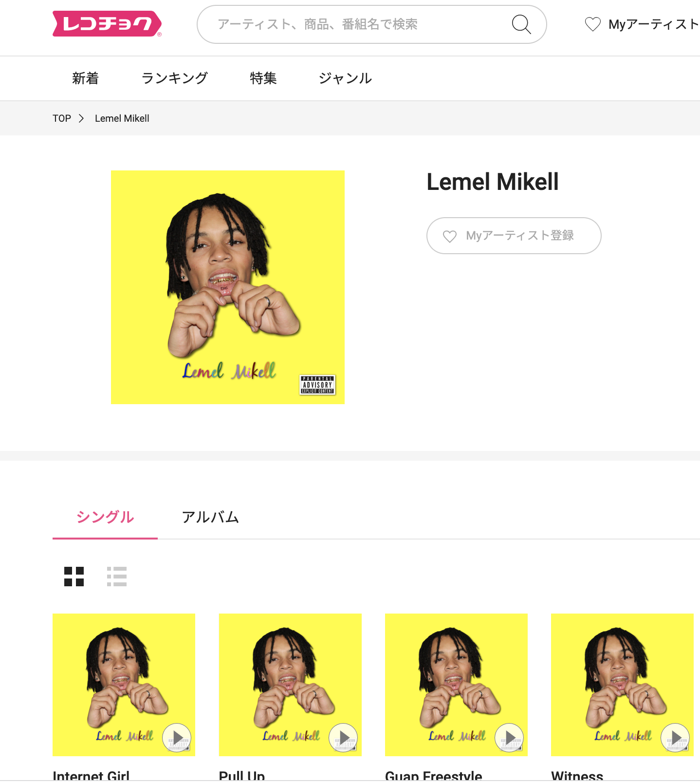This screenshot has width=700, height=783.
Task: Click the heart icon beside My Artist
Action: pyautogui.click(x=592, y=24)
